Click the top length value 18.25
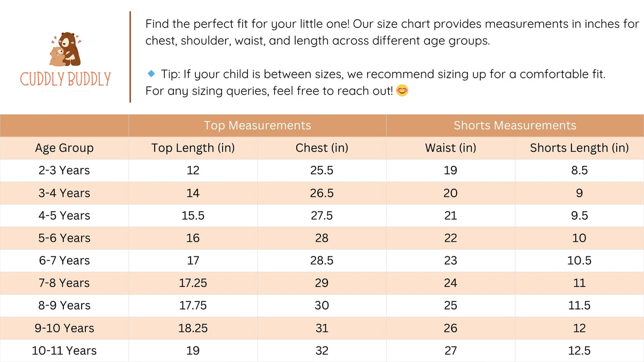This screenshot has height=362, width=644. [x=193, y=328]
